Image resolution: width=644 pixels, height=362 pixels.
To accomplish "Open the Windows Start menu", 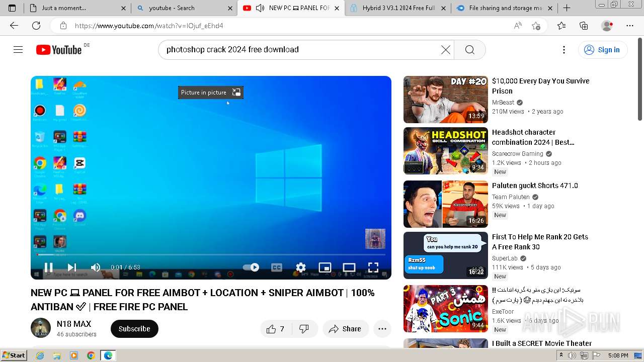I will click(x=14, y=355).
